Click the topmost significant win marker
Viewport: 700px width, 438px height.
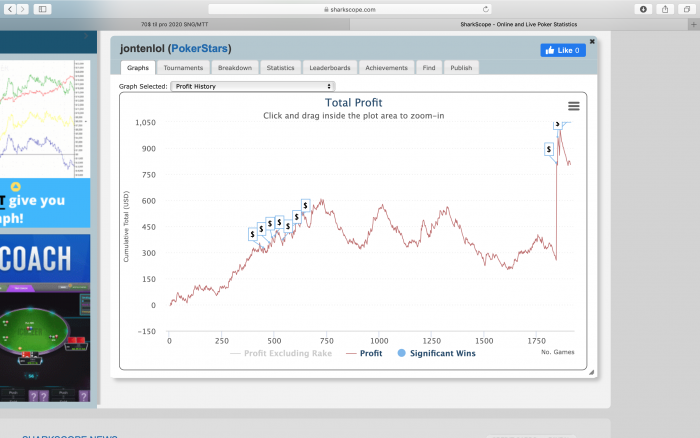558,125
